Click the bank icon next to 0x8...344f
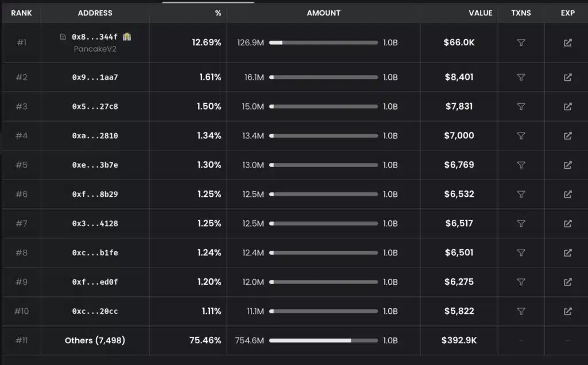 pos(127,37)
